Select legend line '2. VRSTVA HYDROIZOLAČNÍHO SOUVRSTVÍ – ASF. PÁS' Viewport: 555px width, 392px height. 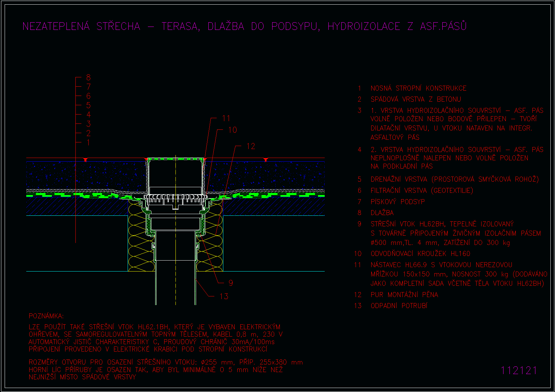pos(457,149)
